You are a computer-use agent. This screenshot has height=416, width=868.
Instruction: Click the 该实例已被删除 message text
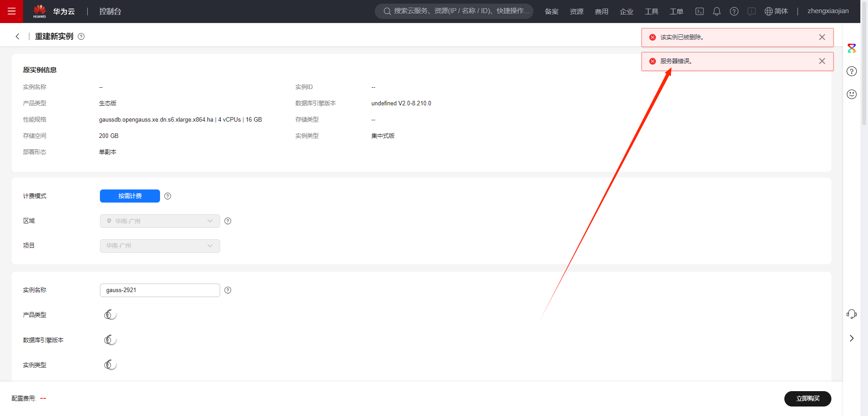click(x=682, y=37)
